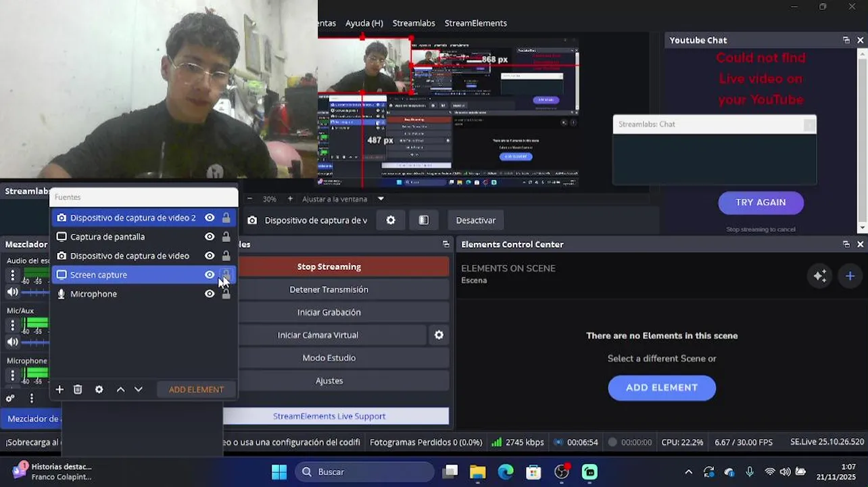The height and width of the screenshot is (487, 868).
Task: Open source properties gear in Fuentes panel
Action: click(x=99, y=390)
